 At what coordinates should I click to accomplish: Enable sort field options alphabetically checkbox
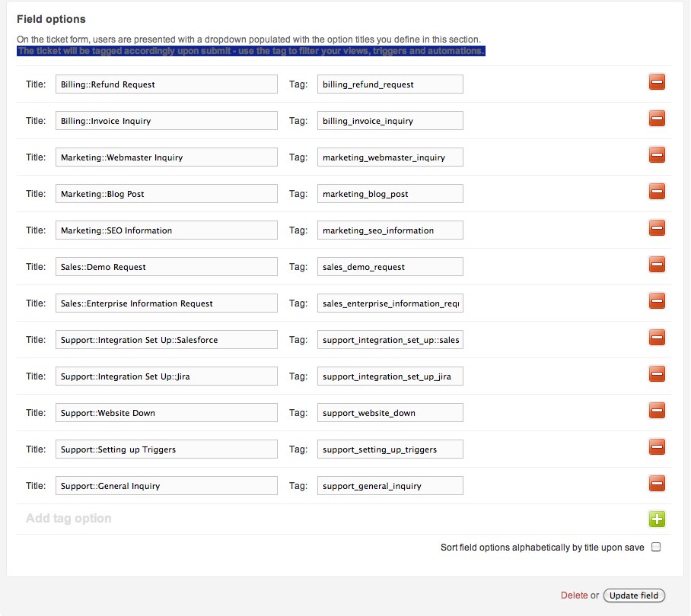[656, 547]
